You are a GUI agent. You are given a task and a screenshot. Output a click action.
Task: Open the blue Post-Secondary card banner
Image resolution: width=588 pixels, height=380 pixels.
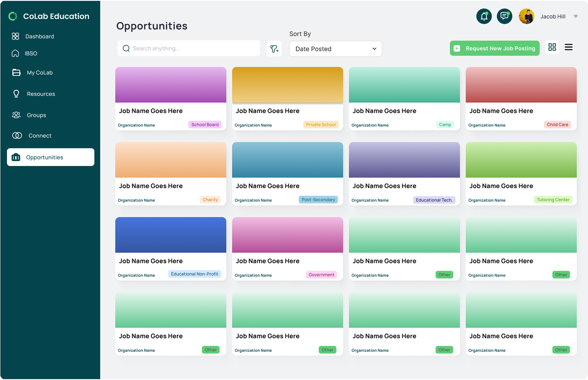(x=287, y=160)
